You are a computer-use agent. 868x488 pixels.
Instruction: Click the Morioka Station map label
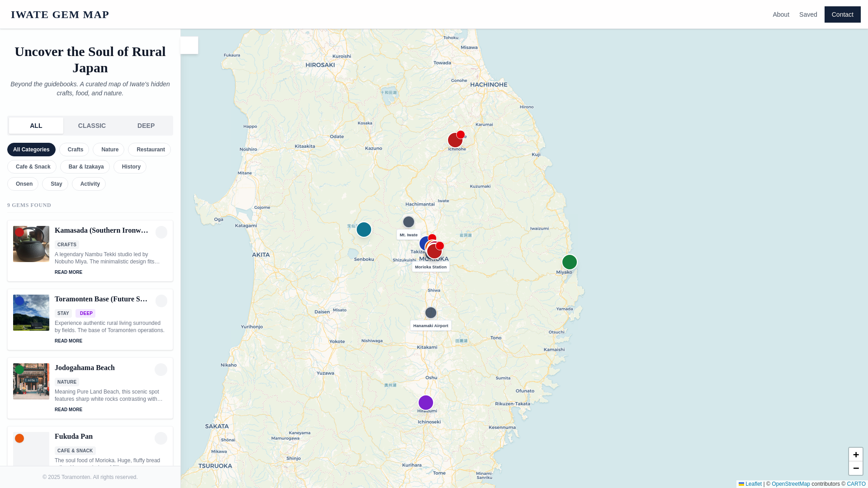tap(430, 267)
